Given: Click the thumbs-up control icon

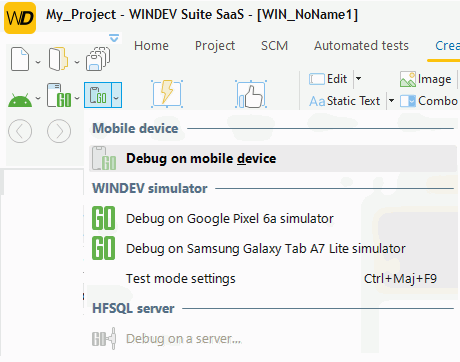Looking at the screenshot, I should tap(251, 94).
